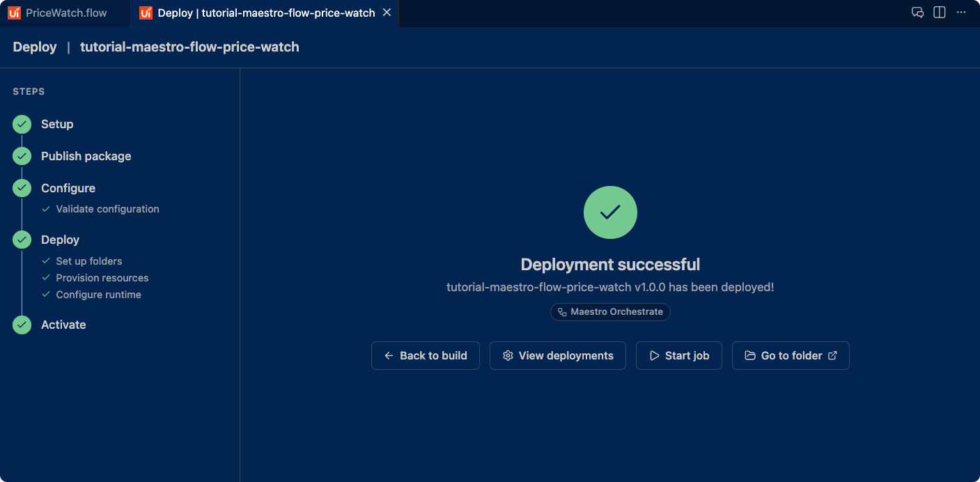This screenshot has width=980, height=482.
Task: Toggle the split editor layout icon
Action: click(x=940, y=13)
